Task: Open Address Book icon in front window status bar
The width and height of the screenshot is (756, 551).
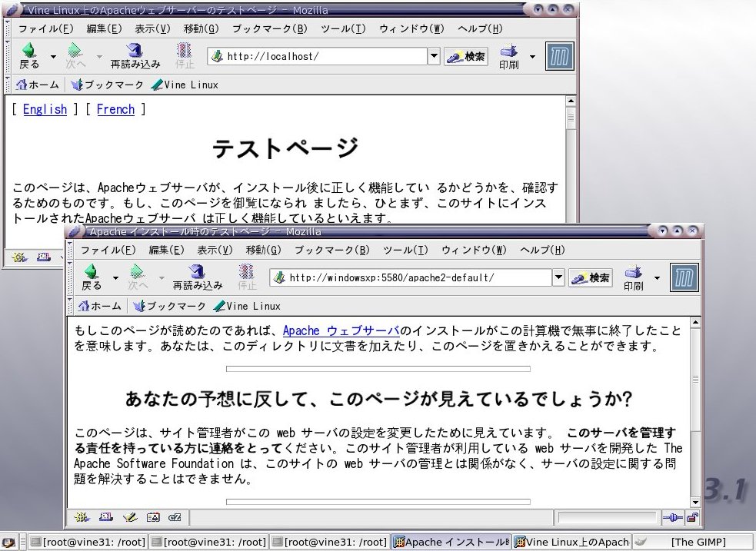Action: pyautogui.click(x=153, y=517)
